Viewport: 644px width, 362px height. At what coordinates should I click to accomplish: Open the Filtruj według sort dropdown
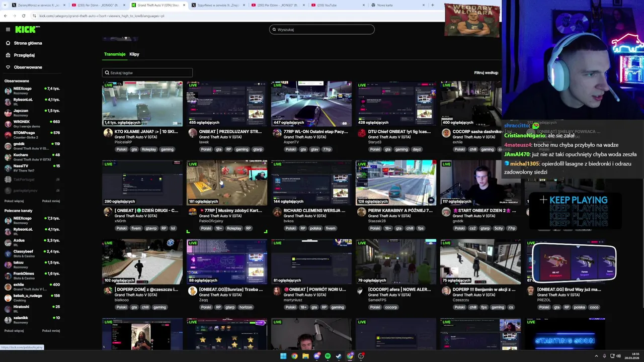486,72
